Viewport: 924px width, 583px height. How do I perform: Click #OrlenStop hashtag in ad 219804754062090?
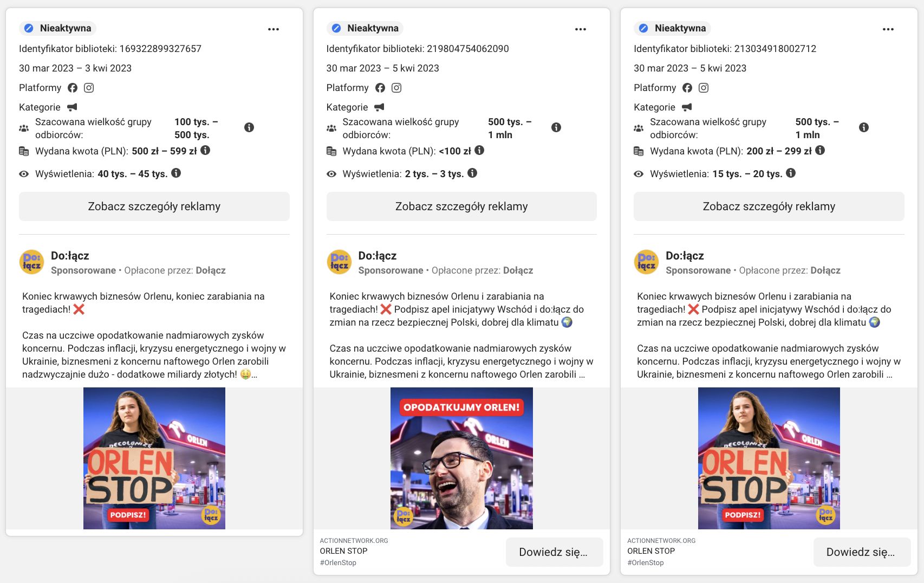338,563
